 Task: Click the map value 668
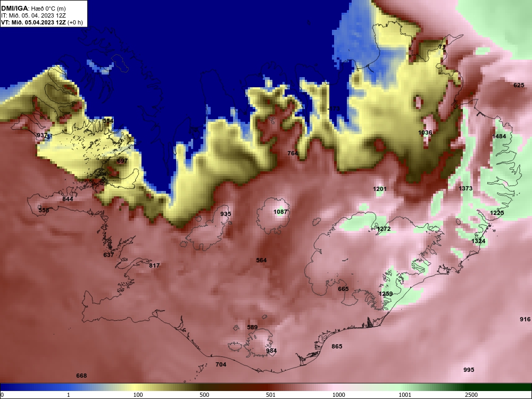[81, 376]
